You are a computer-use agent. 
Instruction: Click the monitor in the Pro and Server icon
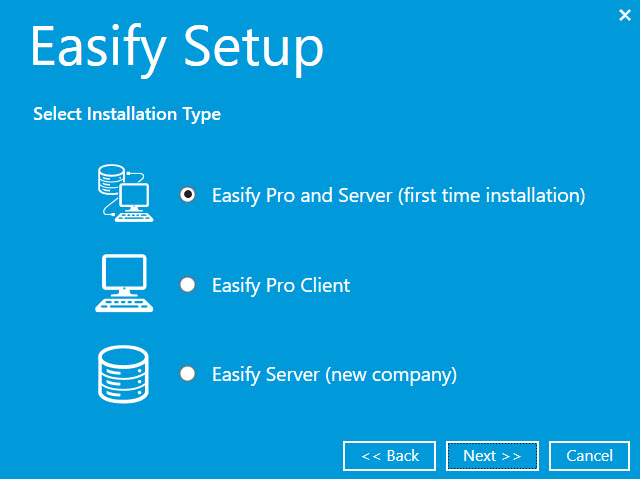tap(134, 195)
